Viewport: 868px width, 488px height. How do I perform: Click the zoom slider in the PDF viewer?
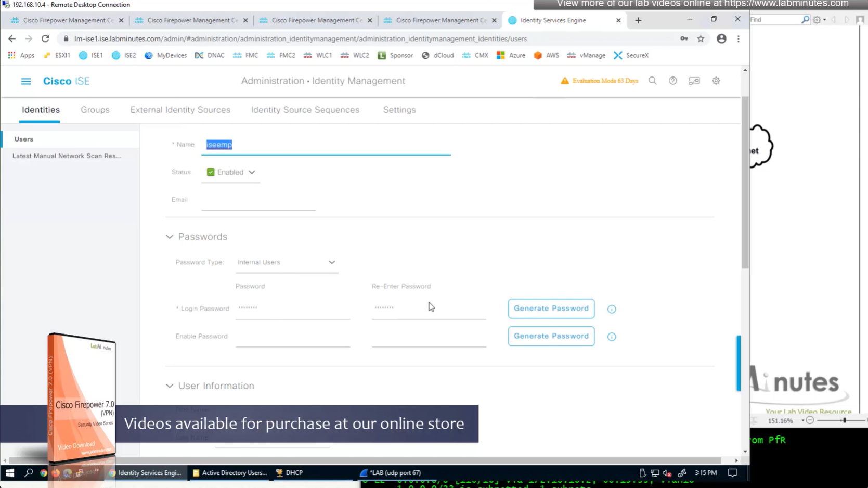(844, 420)
